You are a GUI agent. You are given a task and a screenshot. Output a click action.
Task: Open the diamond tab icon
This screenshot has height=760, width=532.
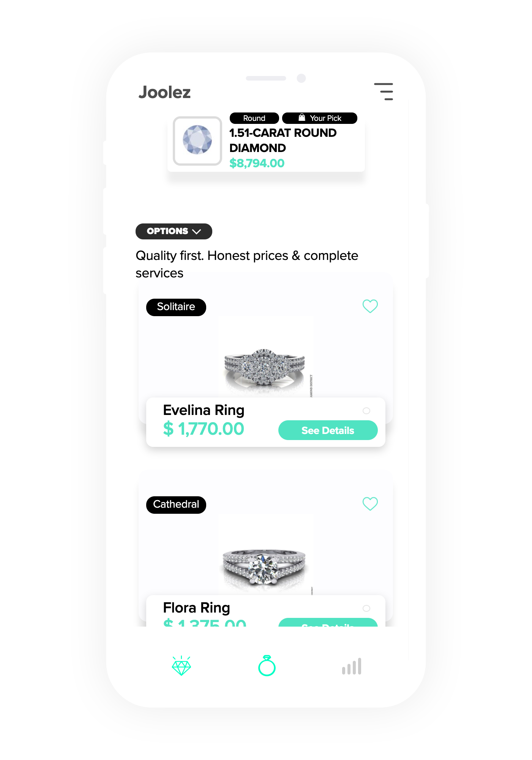pos(182,666)
